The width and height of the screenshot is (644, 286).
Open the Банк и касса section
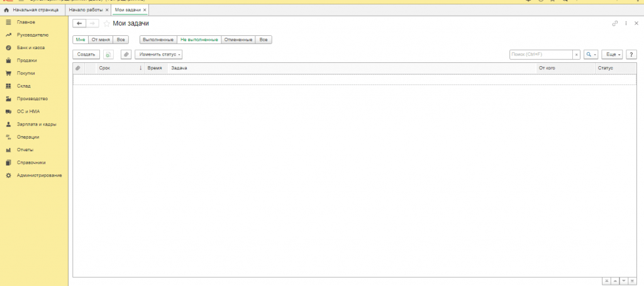click(34, 48)
